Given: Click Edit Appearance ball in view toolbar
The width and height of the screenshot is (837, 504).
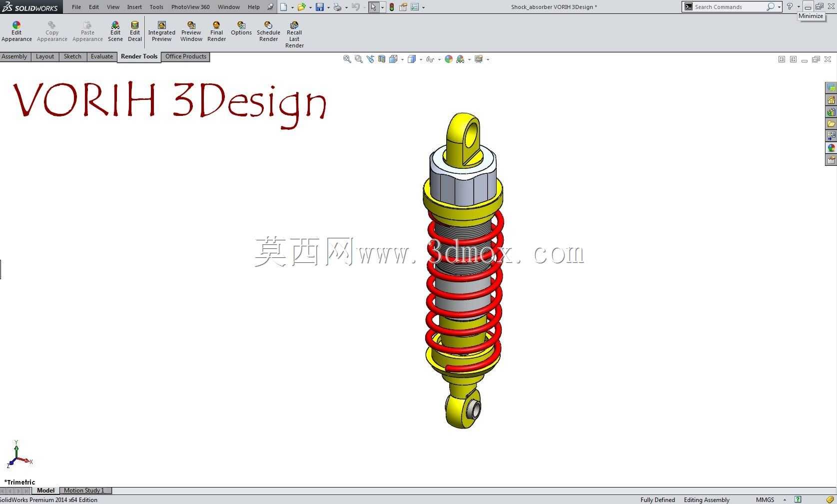Looking at the screenshot, I should (449, 59).
